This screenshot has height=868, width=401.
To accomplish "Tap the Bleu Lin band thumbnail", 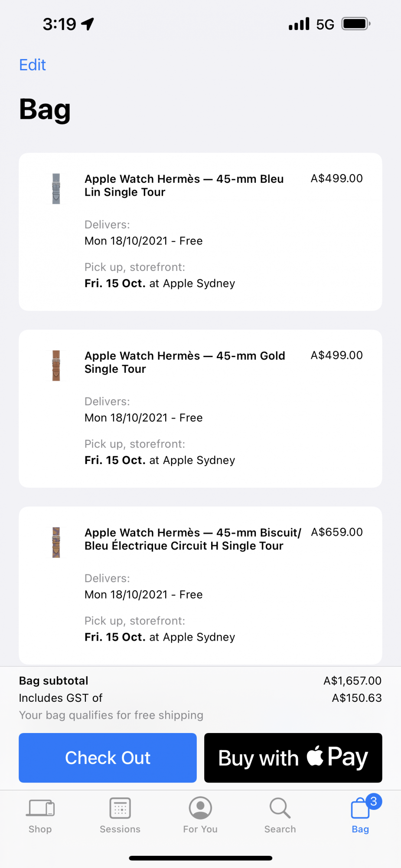I will coord(56,189).
